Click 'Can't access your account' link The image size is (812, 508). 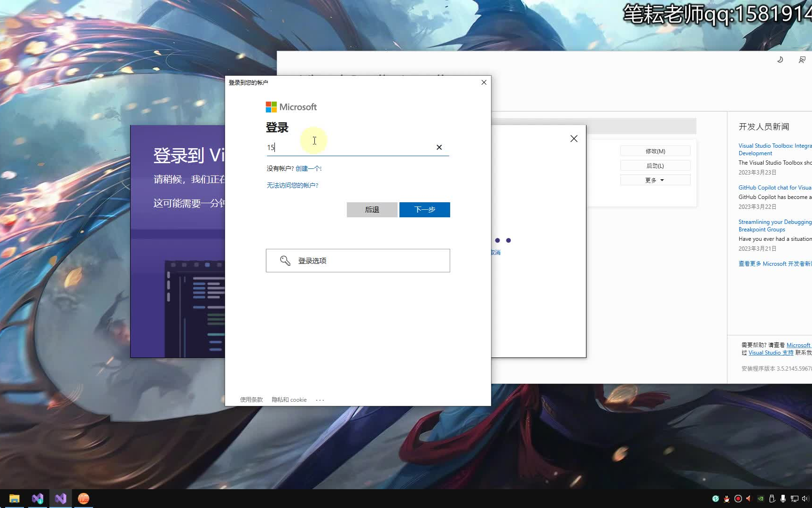point(293,185)
